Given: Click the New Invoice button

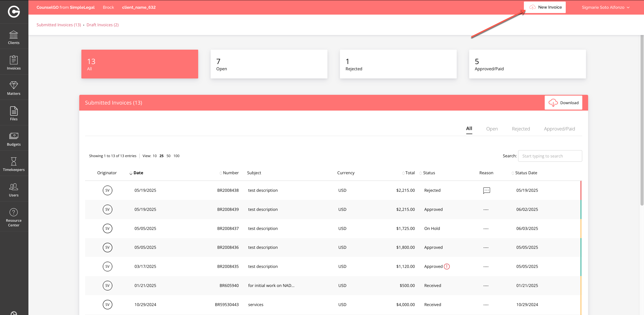Looking at the screenshot, I should (545, 7).
